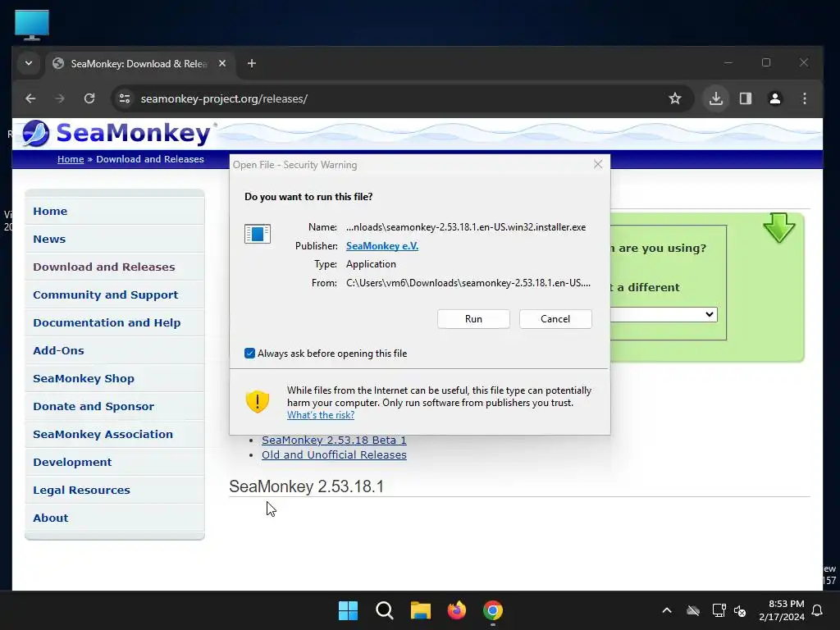Open Chrome three-dot menu
Viewport: 840px width, 630px height.
(x=804, y=98)
